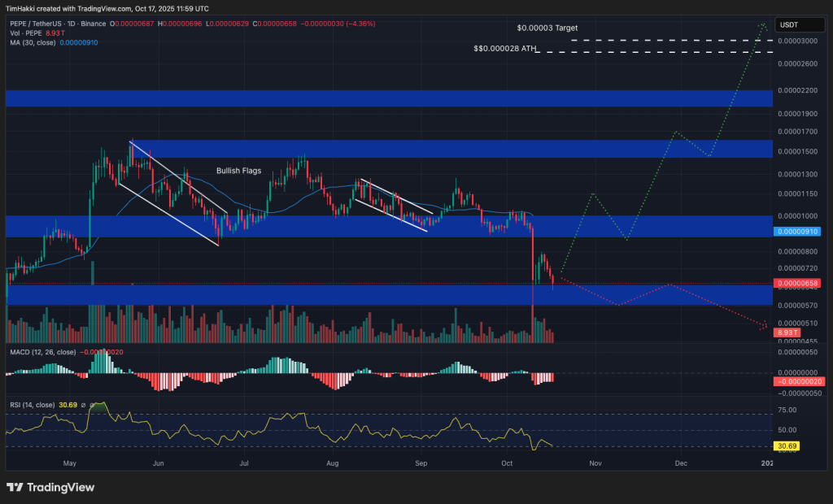Select the MA (30, close) indicator legend
This screenshot has height=504, width=833.
click(33, 46)
